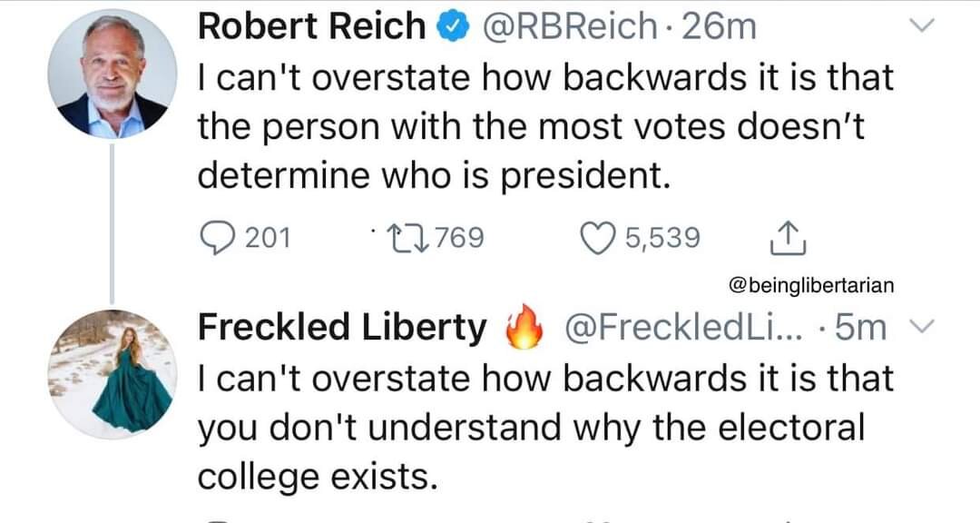Click the Robert Reich display name
The image size is (980, 523).
pos(311,27)
